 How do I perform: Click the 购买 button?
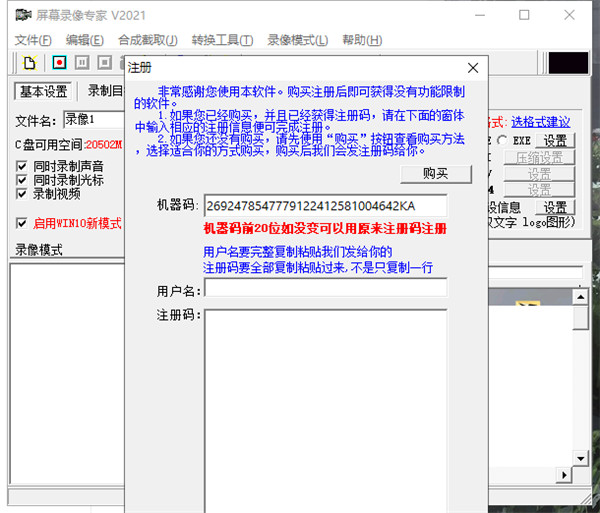[435, 174]
